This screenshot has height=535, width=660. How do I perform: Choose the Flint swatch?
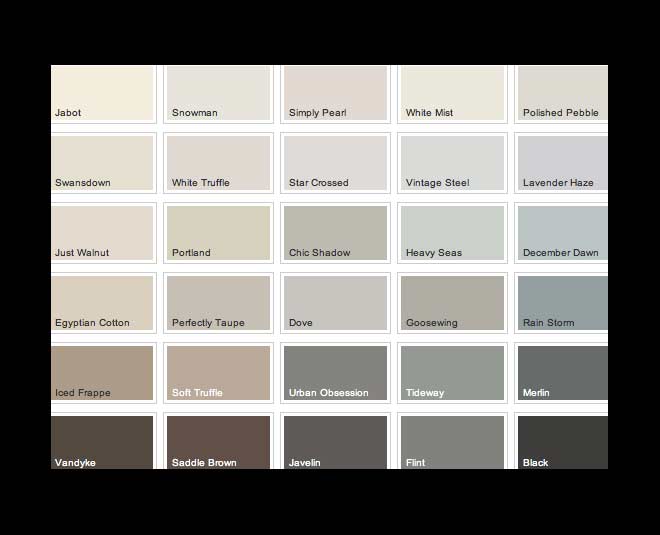coord(452,442)
